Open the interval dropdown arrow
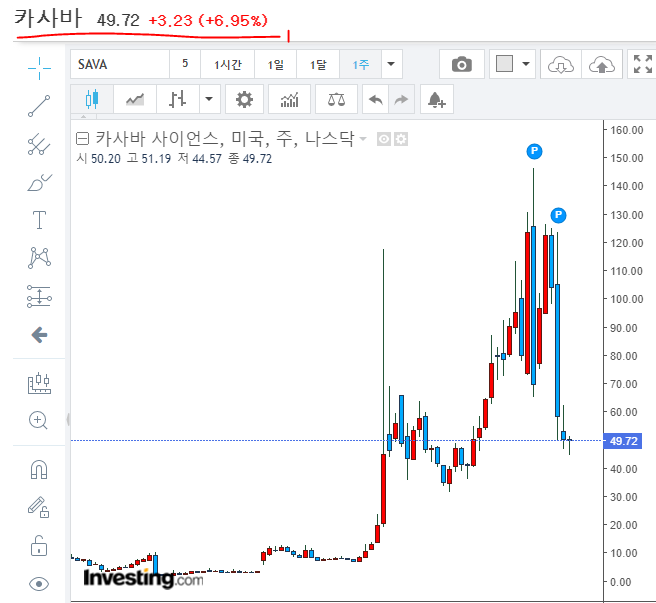This screenshot has width=656, height=603. [392, 64]
